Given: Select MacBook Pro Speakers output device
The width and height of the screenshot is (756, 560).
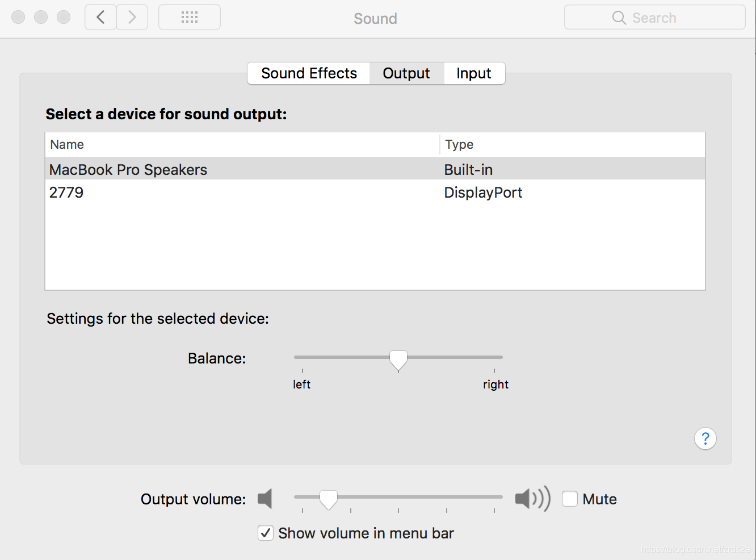Looking at the screenshot, I should click(x=375, y=169).
